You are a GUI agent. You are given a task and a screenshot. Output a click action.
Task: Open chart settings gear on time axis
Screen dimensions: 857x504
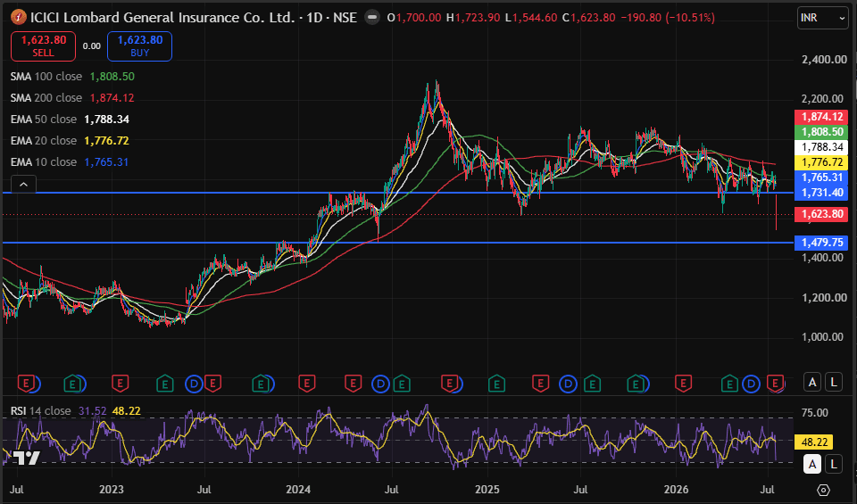823,490
